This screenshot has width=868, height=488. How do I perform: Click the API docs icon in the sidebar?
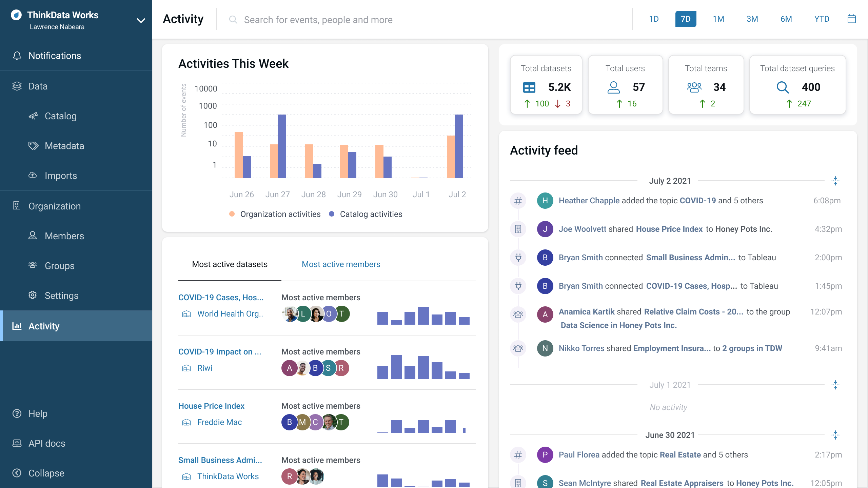pos(17,443)
